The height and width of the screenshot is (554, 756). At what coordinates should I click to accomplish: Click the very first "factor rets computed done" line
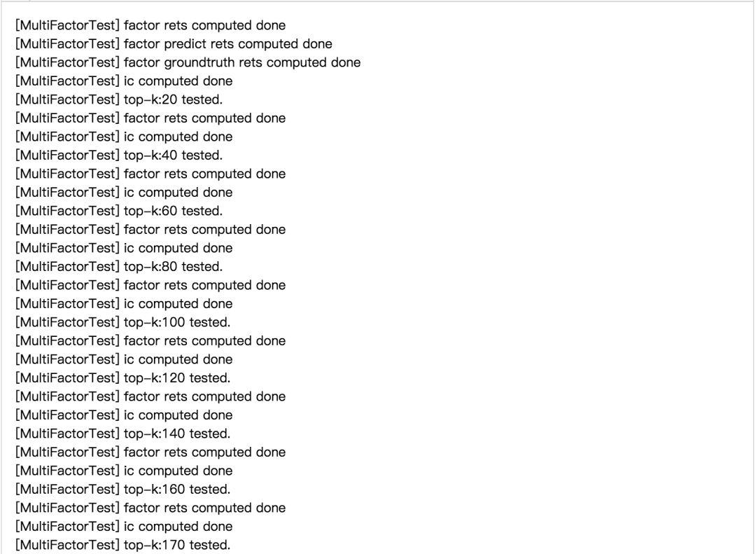pos(150,25)
